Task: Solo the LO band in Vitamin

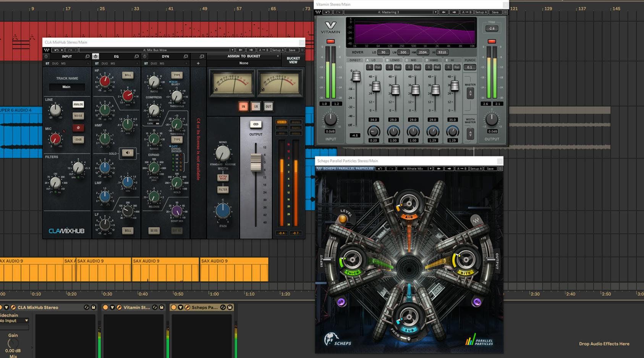Action: click(369, 67)
